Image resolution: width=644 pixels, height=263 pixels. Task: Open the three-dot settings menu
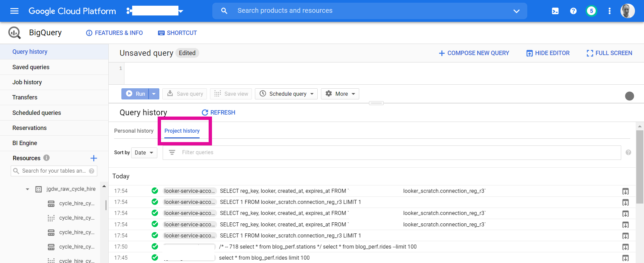click(x=609, y=11)
